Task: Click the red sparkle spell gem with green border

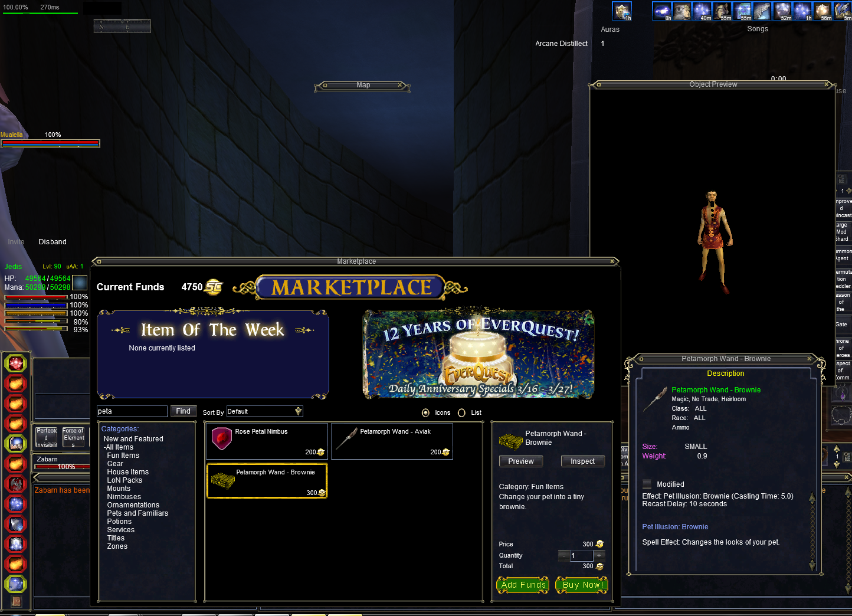Action: [x=16, y=363]
